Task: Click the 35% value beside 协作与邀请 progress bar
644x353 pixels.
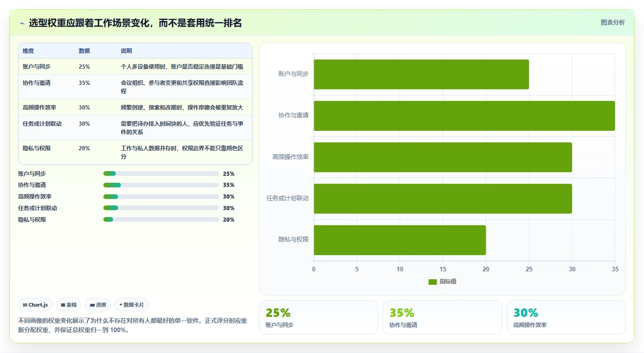Action: (x=228, y=185)
